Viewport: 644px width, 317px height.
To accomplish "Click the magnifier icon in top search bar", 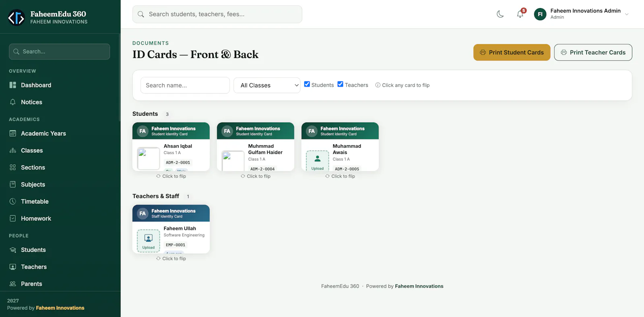I will [x=141, y=14].
